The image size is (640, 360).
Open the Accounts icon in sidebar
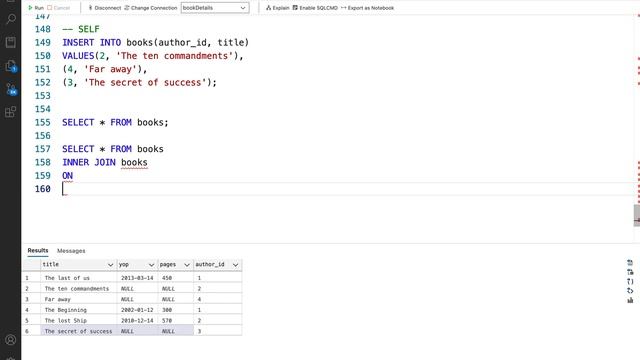(x=11, y=340)
